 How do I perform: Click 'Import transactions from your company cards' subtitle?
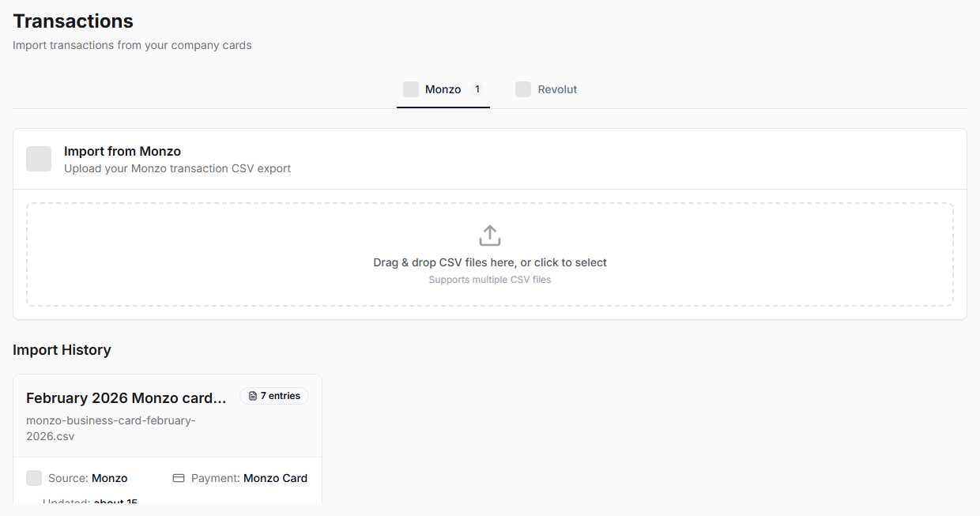click(x=132, y=45)
